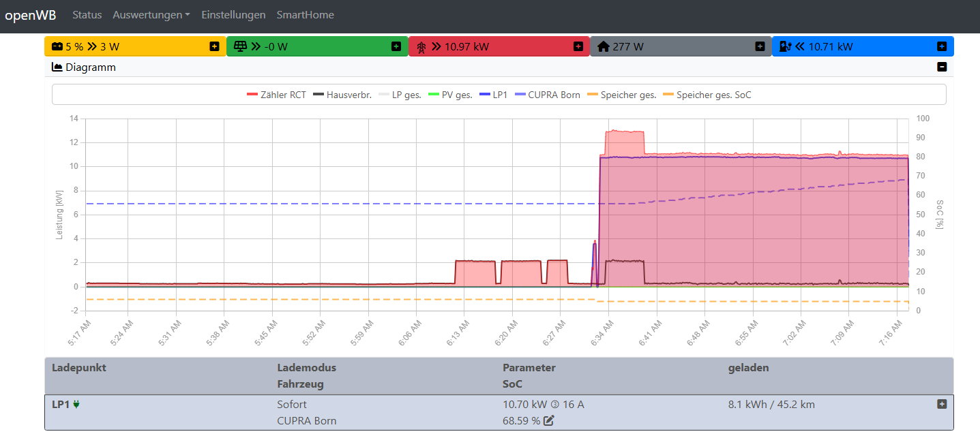Image resolution: width=980 pixels, height=436 pixels.
Task: Click the solar panel icon in green tile
Action: tap(240, 47)
